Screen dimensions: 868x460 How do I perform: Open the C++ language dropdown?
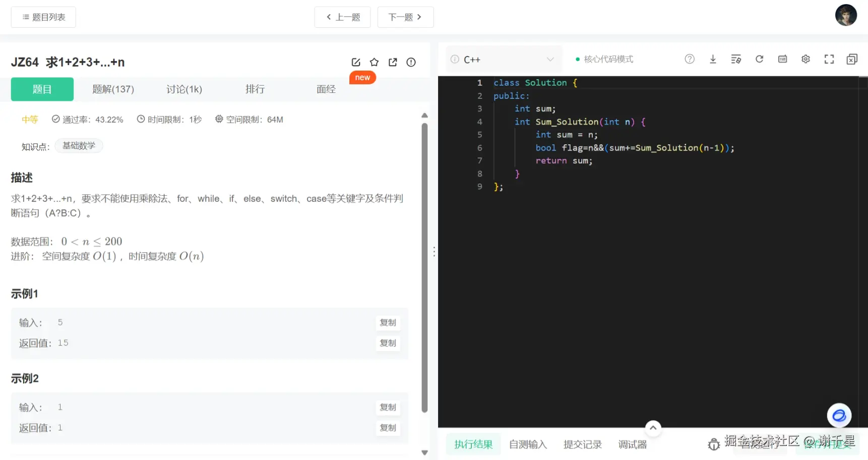point(504,60)
